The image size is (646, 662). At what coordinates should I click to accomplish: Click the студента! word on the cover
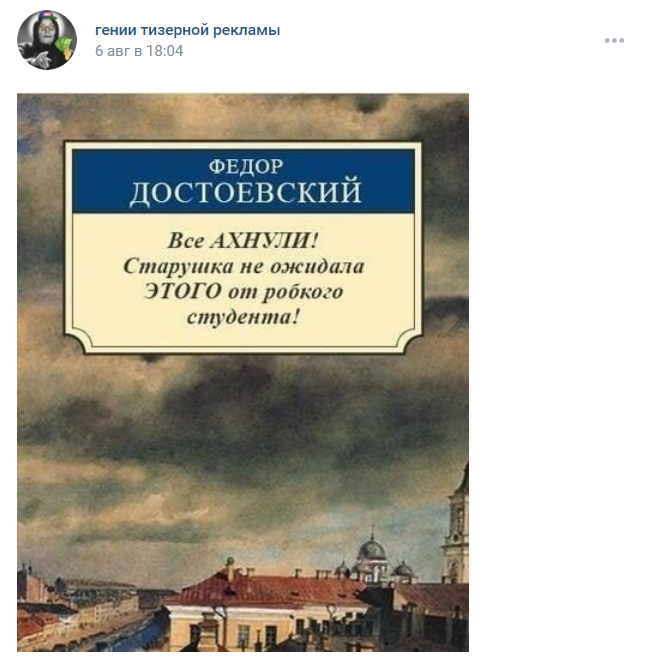tap(243, 317)
